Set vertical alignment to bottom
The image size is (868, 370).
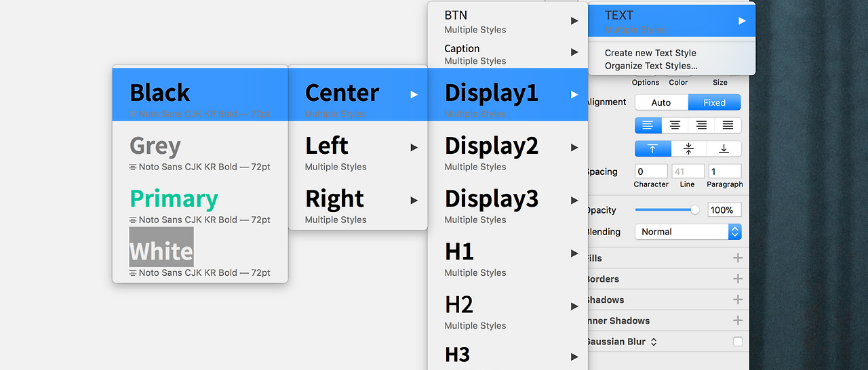[x=724, y=149]
